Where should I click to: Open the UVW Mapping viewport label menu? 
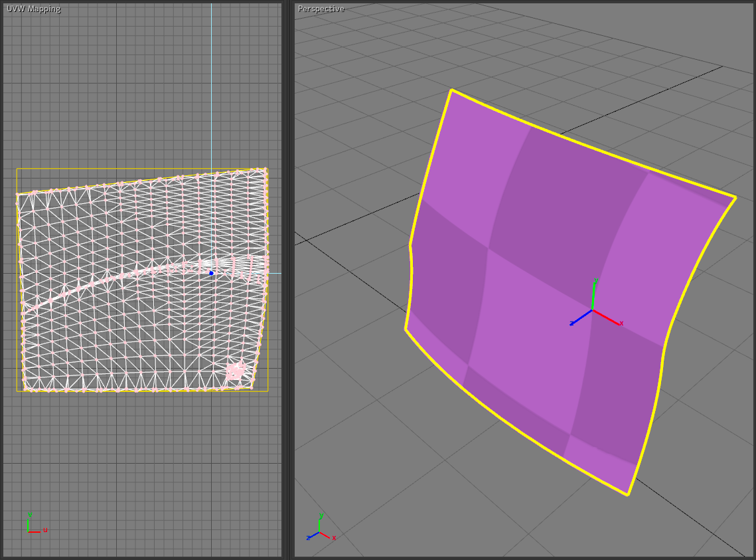pos(33,9)
